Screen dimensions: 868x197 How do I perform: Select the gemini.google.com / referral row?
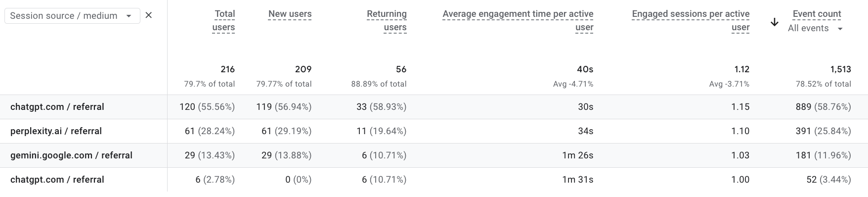(x=434, y=155)
